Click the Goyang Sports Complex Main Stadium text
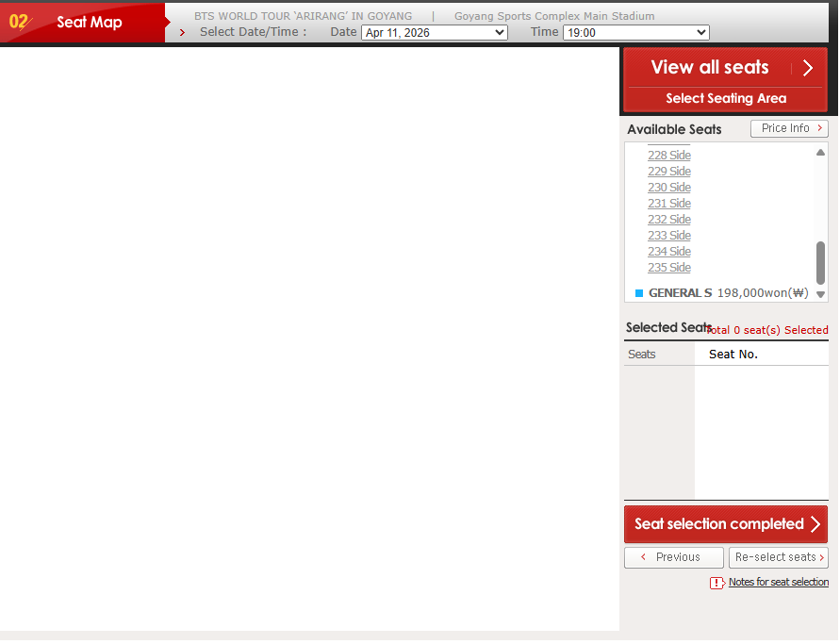Viewport: 840px width, 644px height. click(x=554, y=16)
